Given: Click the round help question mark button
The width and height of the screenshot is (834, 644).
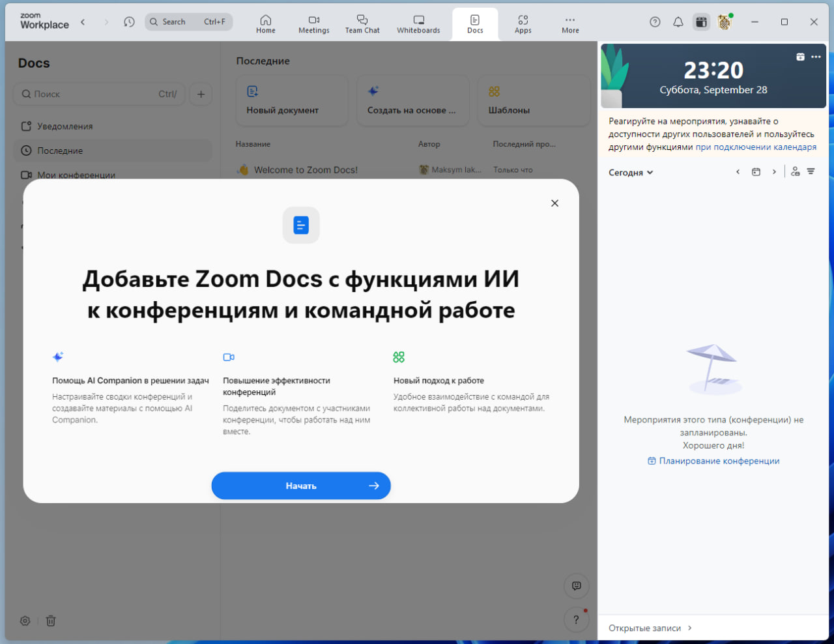Looking at the screenshot, I should (576, 620).
